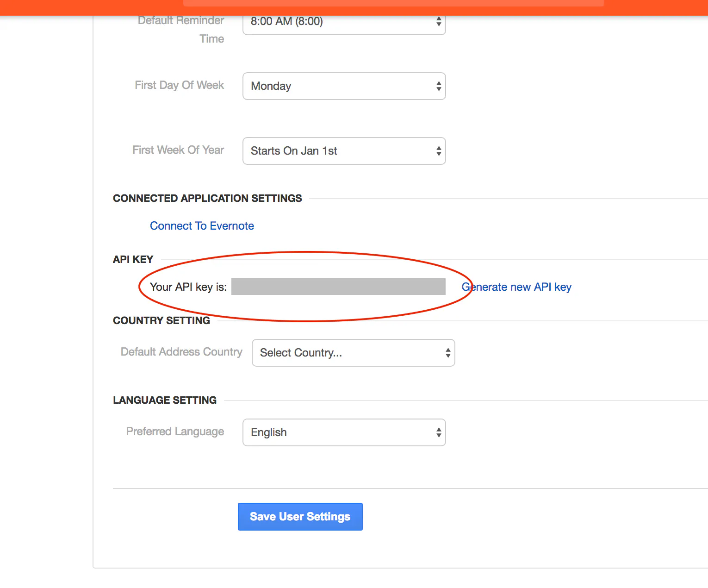Click the arrows icon on the English selector
Viewport: 708px width, 588px height.
439,432
